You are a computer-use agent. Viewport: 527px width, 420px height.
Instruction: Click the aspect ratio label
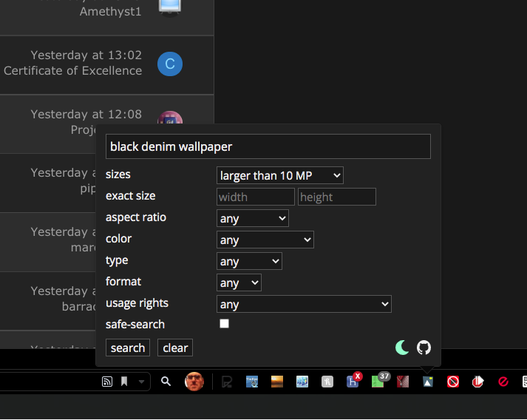pos(136,217)
